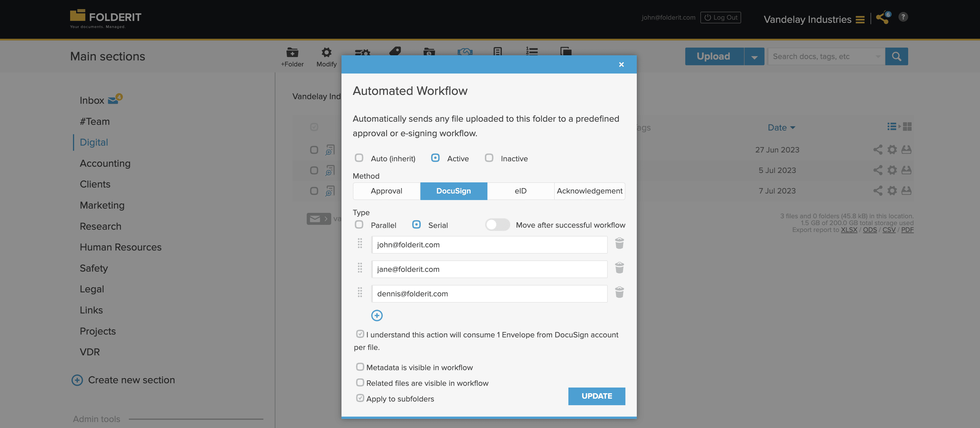
Task: Click the UPDATE button
Action: pos(597,396)
